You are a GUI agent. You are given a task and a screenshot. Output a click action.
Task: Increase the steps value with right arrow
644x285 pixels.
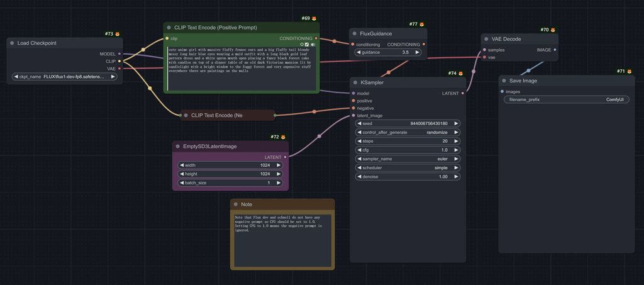[456, 142]
